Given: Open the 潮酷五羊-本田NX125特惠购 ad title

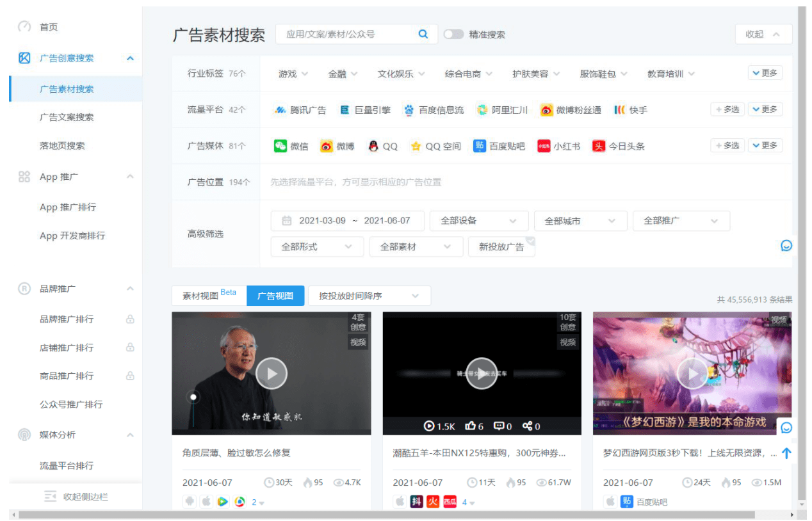Looking at the screenshot, I should click(x=479, y=453).
